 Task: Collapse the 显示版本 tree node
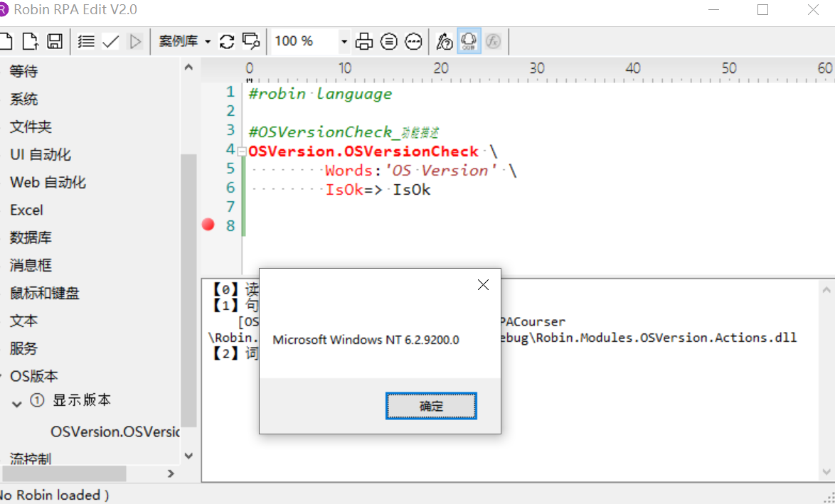tap(17, 404)
